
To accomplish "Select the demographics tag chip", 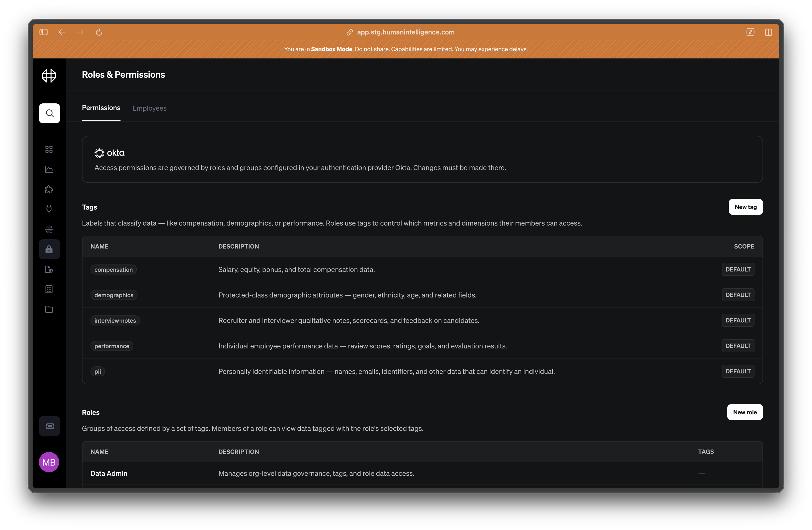I will tap(114, 295).
